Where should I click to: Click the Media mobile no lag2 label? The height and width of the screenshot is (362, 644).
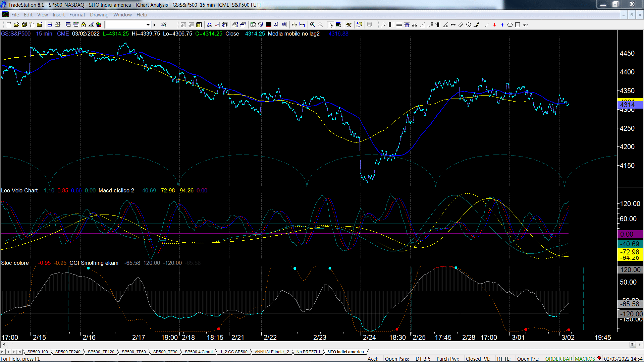click(293, 34)
